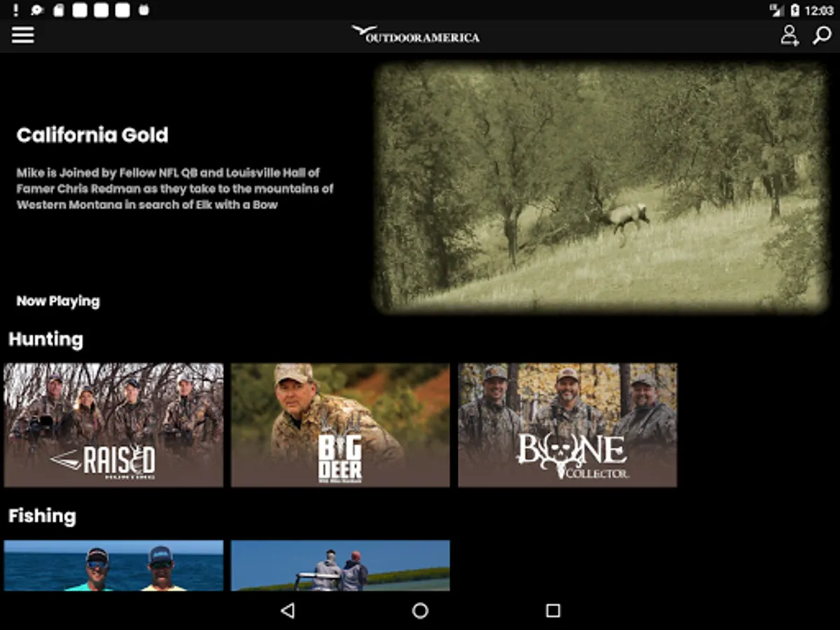Image resolution: width=840 pixels, height=630 pixels.
Task: Tap the Outdoor America logo
Action: point(416,35)
